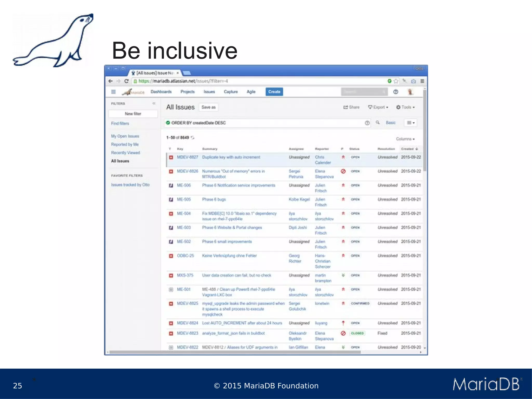Click the browser back arrow
This screenshot has width=532, height=399.
[x=110, y=81]
